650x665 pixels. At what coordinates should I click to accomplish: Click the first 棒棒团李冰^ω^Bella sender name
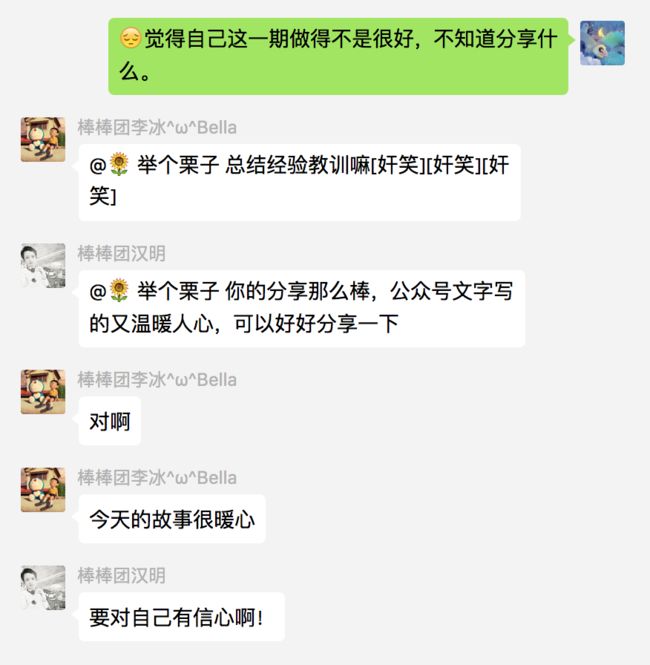[157, 127]
